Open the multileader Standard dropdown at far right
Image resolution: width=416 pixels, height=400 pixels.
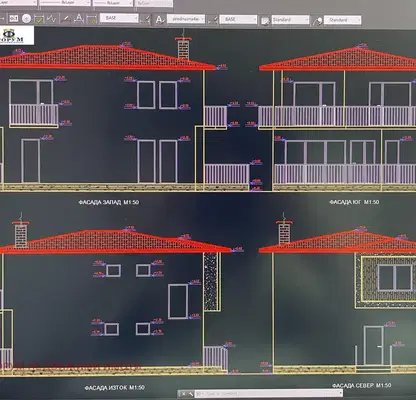point(342,20)
